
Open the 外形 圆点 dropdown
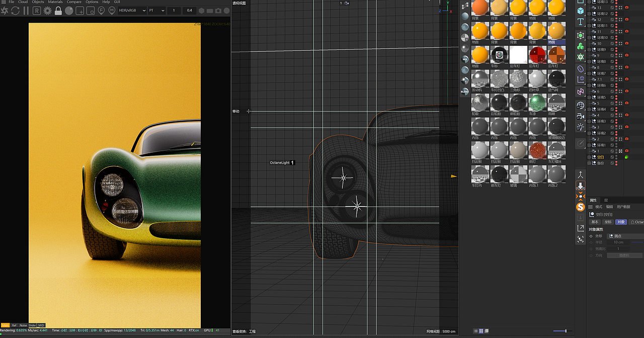point(626,236)
